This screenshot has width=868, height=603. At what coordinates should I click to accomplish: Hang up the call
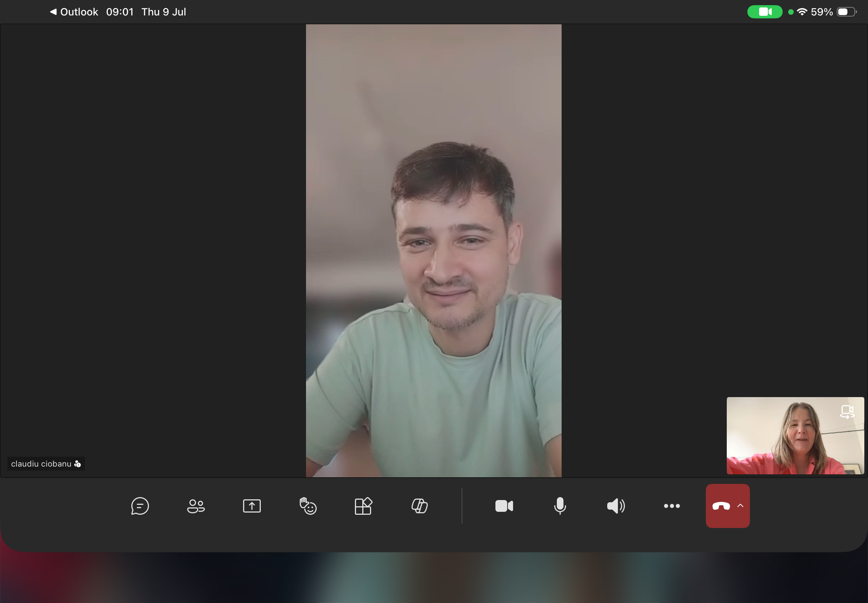click(721, 506)
